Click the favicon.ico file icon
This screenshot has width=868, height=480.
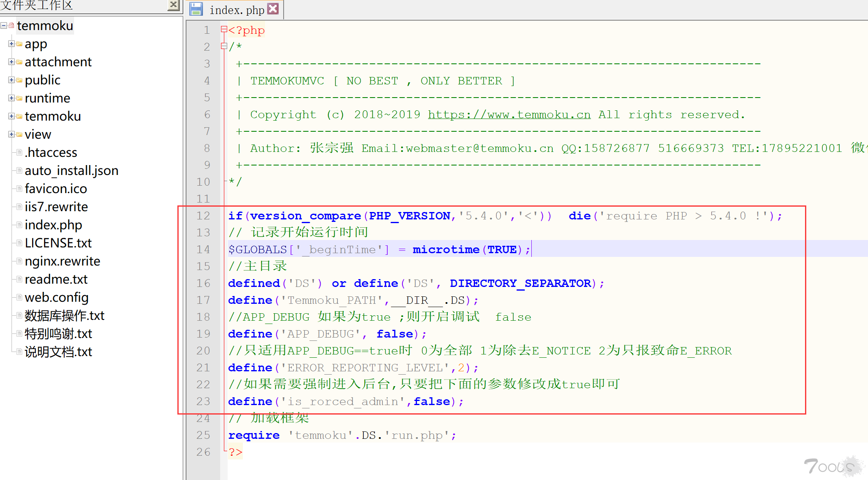tap(19, 189)
